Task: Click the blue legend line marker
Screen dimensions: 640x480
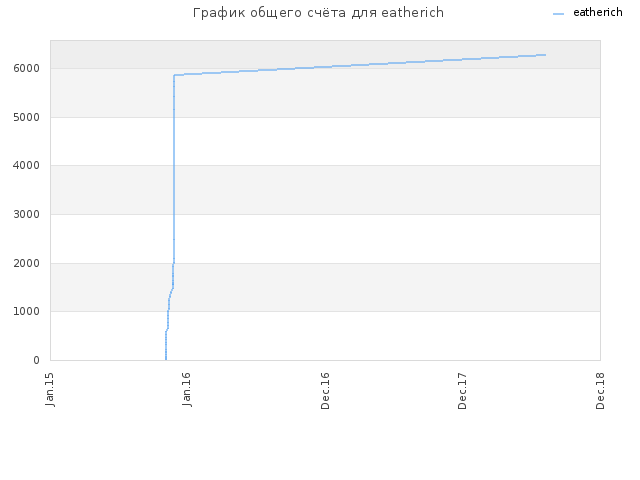Action: [x=558, y=14]
